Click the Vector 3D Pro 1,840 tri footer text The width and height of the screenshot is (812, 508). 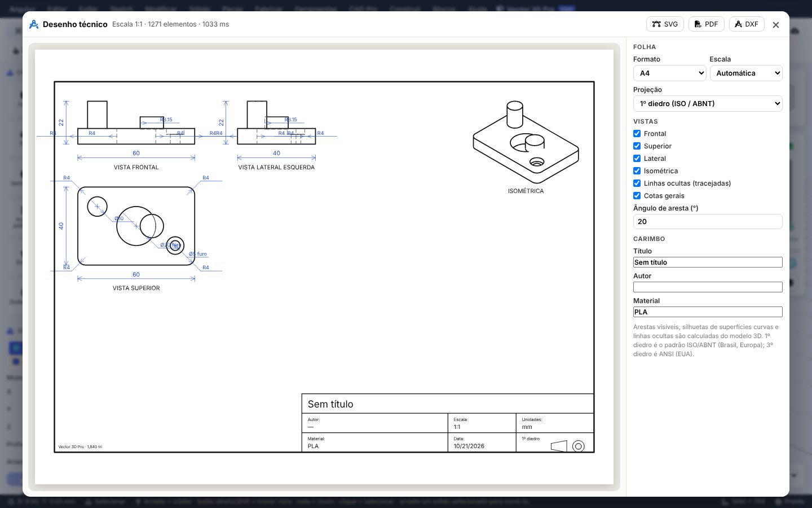tap(80, 447)
